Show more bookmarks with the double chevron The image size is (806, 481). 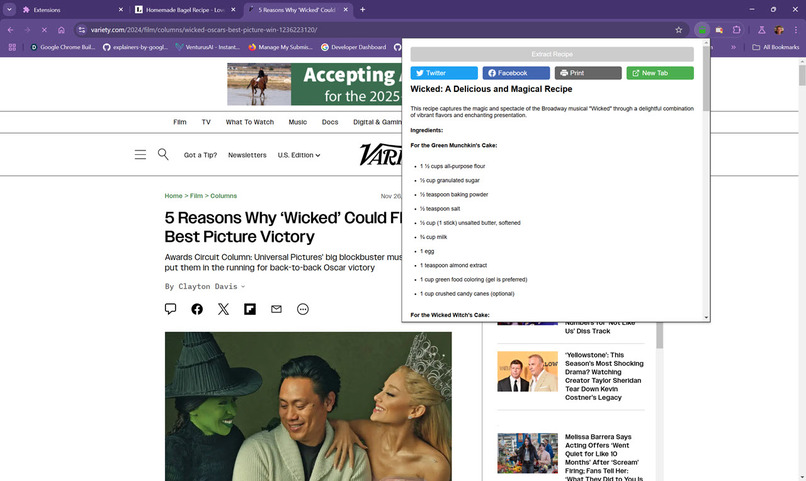point(733,47)
